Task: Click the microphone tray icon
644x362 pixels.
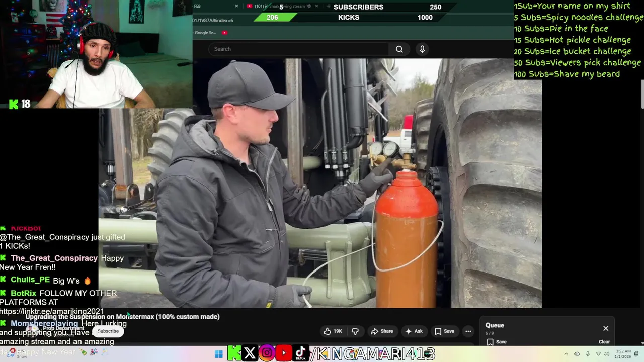Action: pyautogui.click(x=588, y=354)
